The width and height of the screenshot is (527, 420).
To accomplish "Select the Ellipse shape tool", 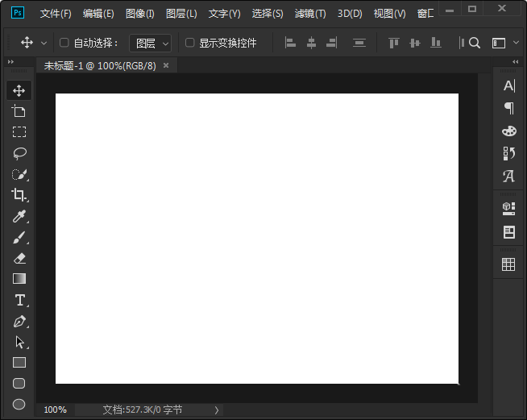I will tap(19, 404).
